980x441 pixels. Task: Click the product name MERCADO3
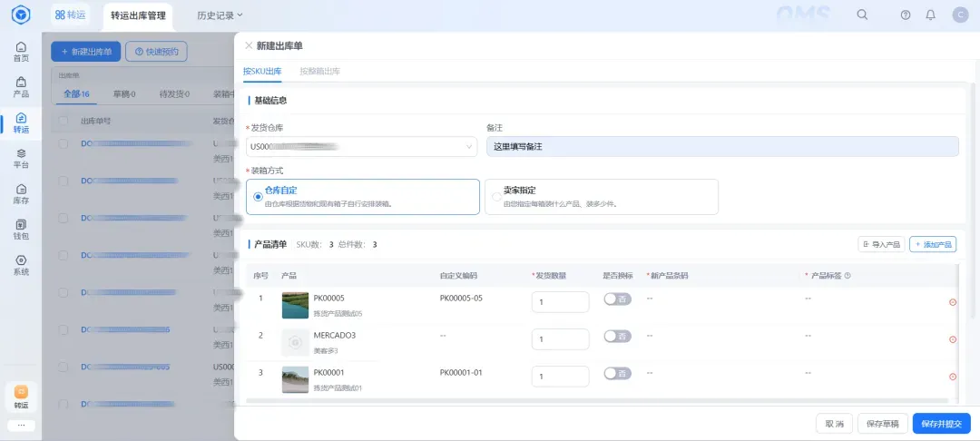tap(334, 336)
